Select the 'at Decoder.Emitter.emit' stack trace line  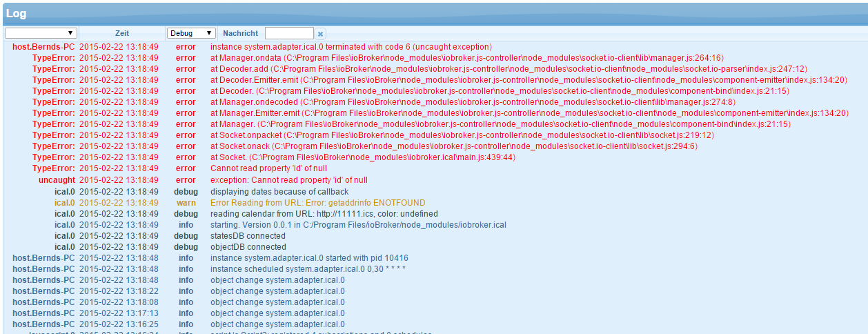point(529,80)
